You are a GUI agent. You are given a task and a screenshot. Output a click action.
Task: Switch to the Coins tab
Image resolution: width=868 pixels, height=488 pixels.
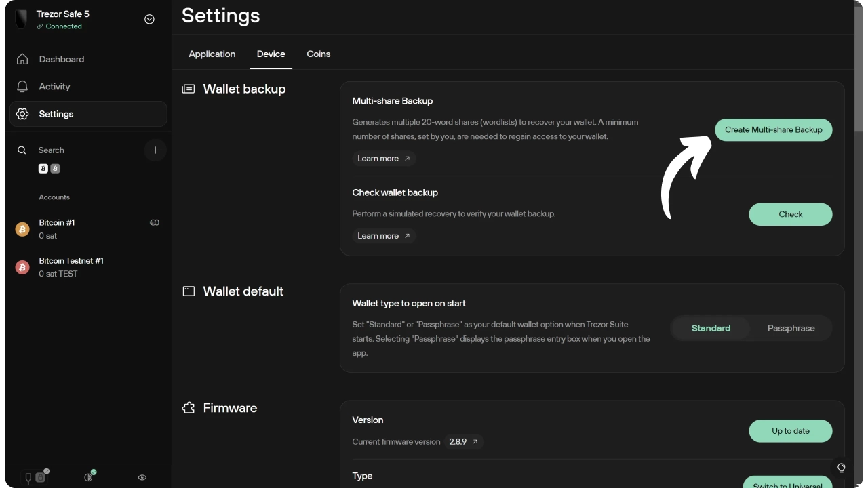pyautogui.click(x=319, y=54)
